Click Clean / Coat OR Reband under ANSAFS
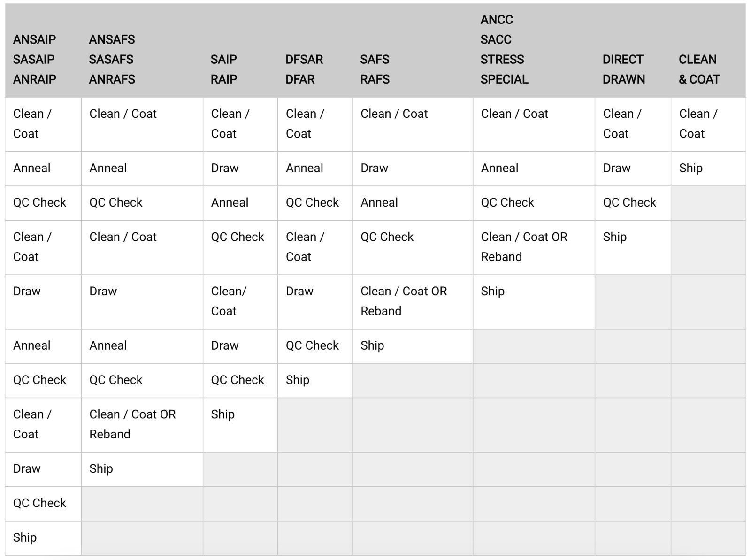 (132, 424)
